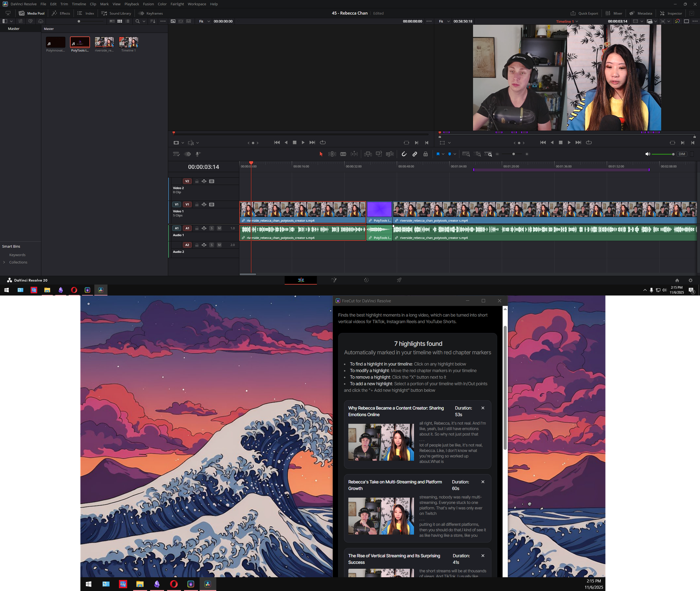
Task: Expand Collections in Smart Bins
Action: 4,262
